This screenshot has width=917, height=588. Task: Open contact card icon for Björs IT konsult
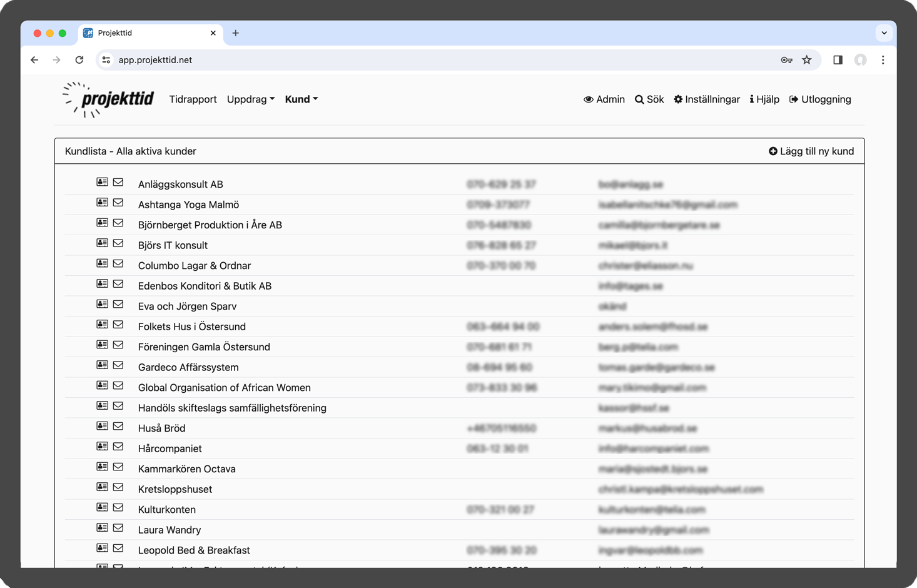point(102,243)
